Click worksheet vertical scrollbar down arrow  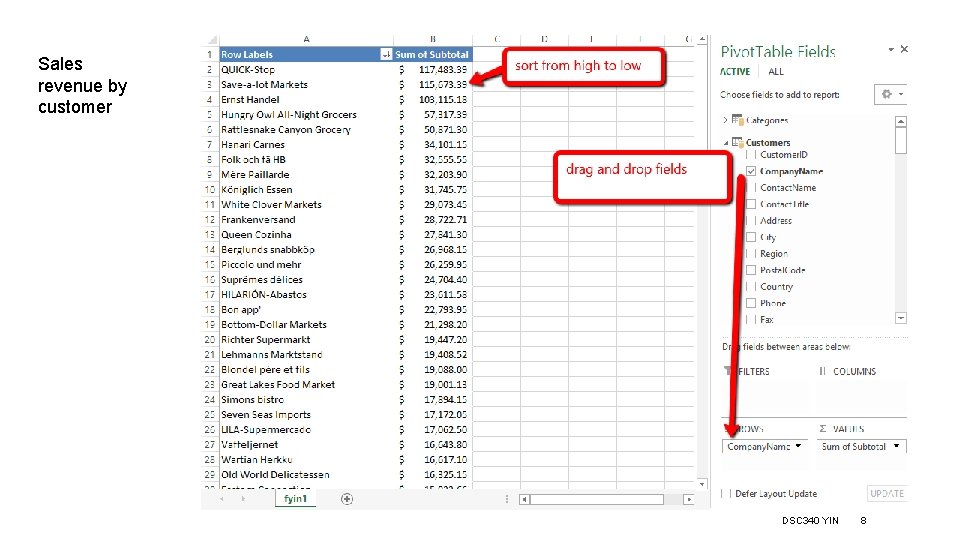click(702, 484)
